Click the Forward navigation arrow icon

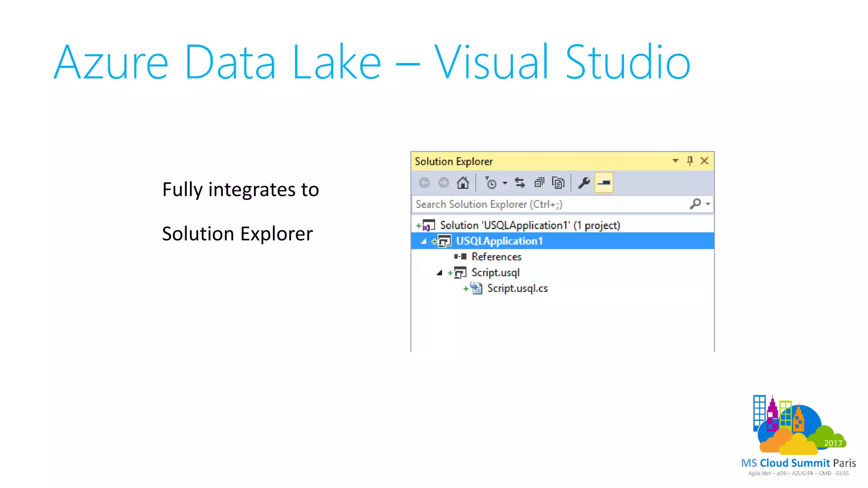pyautogui.click(x=443, y=183)
